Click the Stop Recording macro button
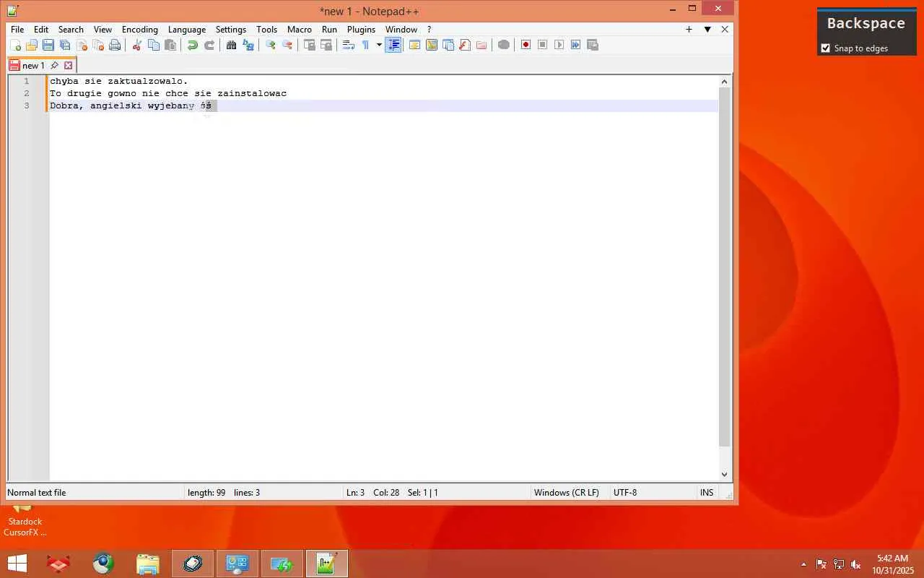 pyautogui.click(x=543, y=45)
